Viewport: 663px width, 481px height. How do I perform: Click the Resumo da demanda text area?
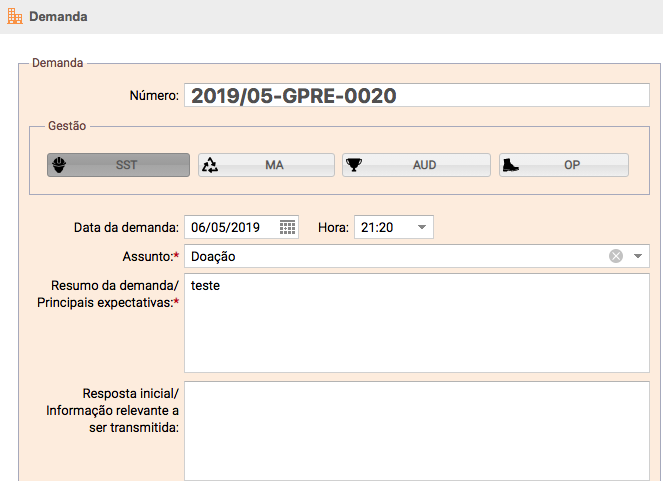tap(417, 323)
